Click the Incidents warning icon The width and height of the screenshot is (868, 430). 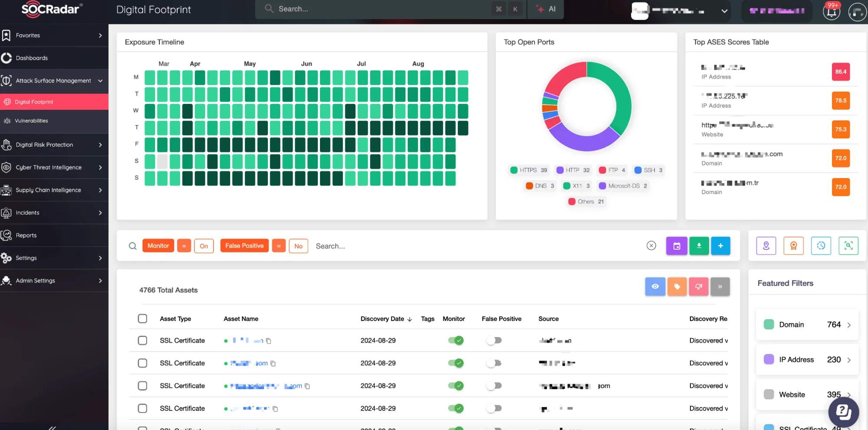click(x=6, y=212)
